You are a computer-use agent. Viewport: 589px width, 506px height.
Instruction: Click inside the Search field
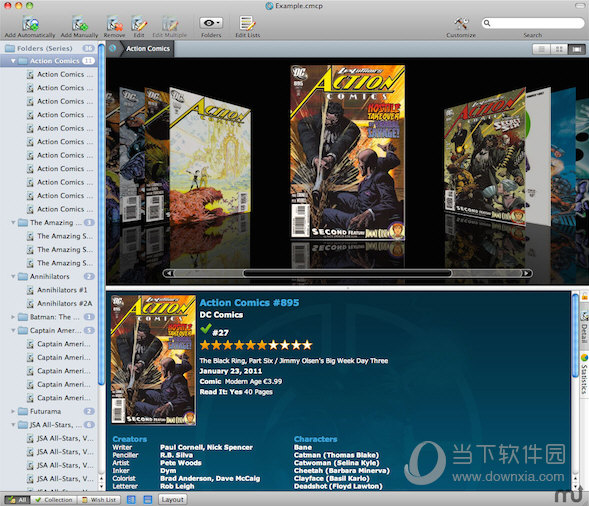533,23
